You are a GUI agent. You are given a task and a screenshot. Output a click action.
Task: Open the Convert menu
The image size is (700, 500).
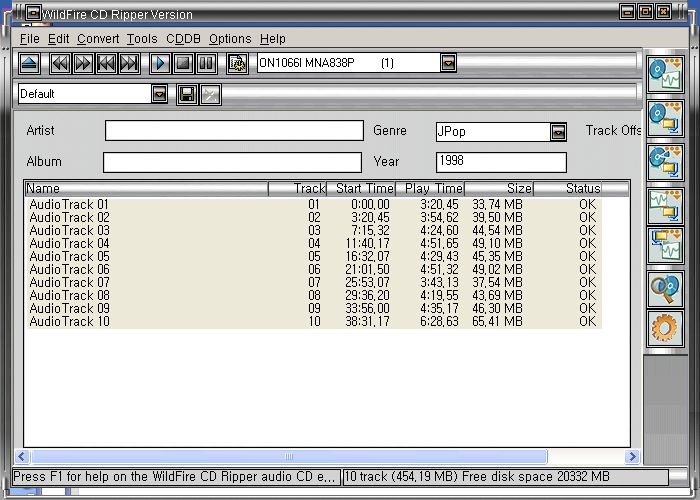click(x=98, y=39)
